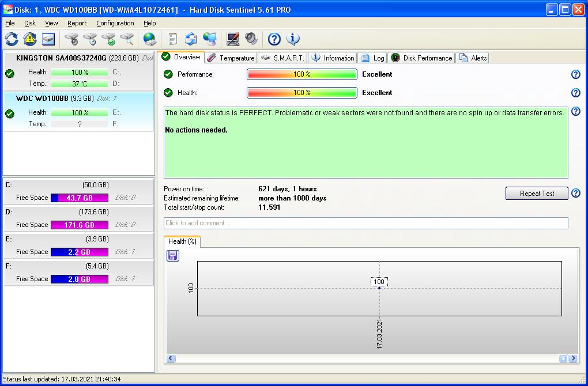Click help icon beside status message

576,111
